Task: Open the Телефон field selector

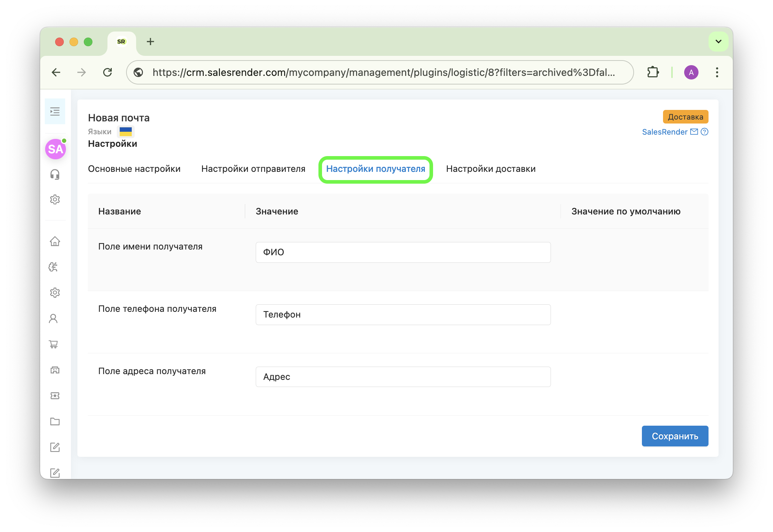Action: [x=403, y=315]
